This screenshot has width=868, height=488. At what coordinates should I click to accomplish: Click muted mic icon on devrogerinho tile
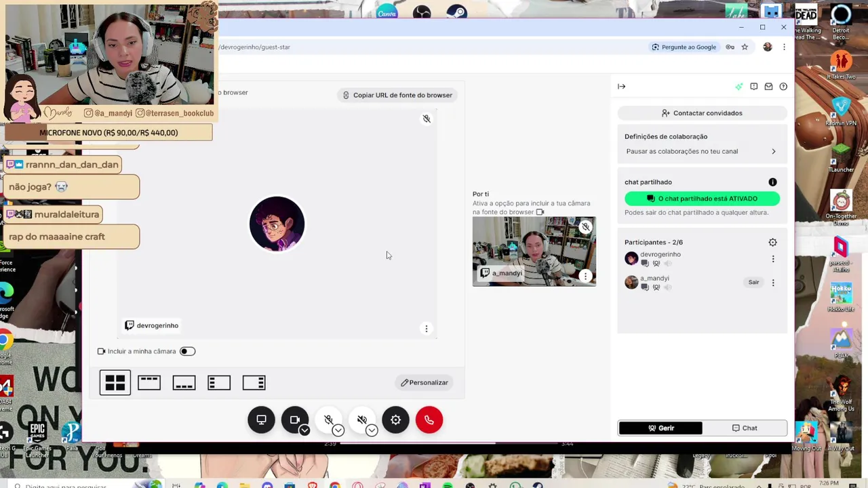[427, 119]
